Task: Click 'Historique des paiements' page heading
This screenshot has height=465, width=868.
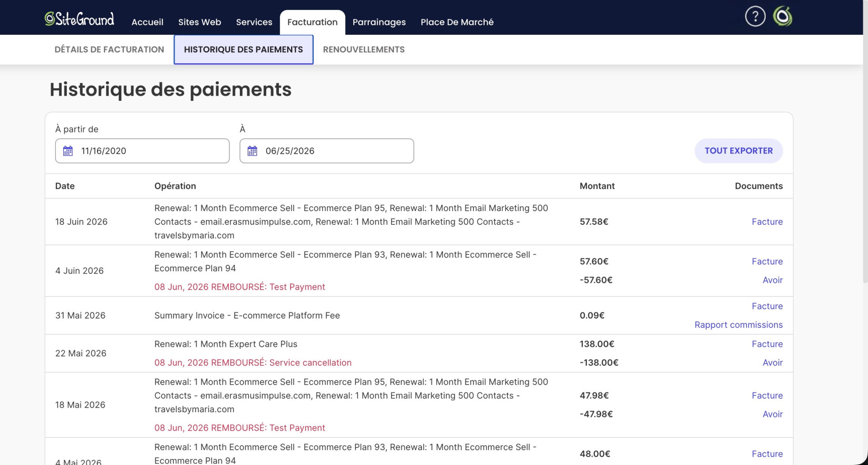Action: point(170,90)
